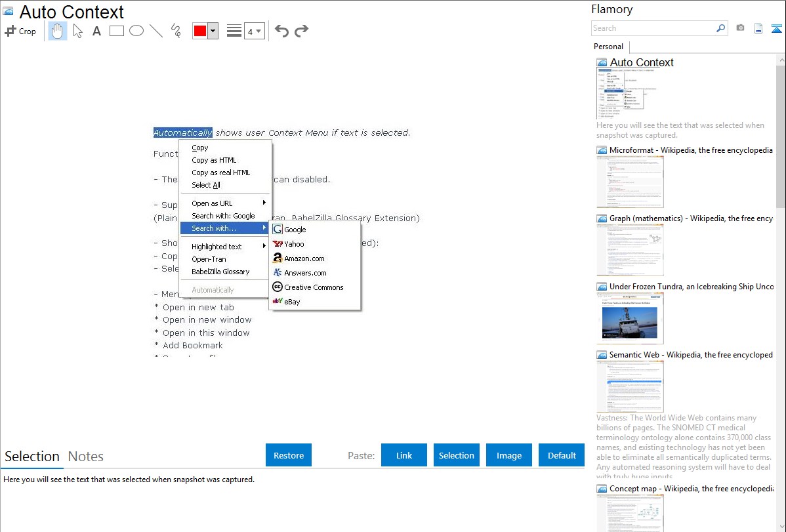This screenshot has width=786, height=532.
Task: Select the straight Line tool
Action: point(156,31)
